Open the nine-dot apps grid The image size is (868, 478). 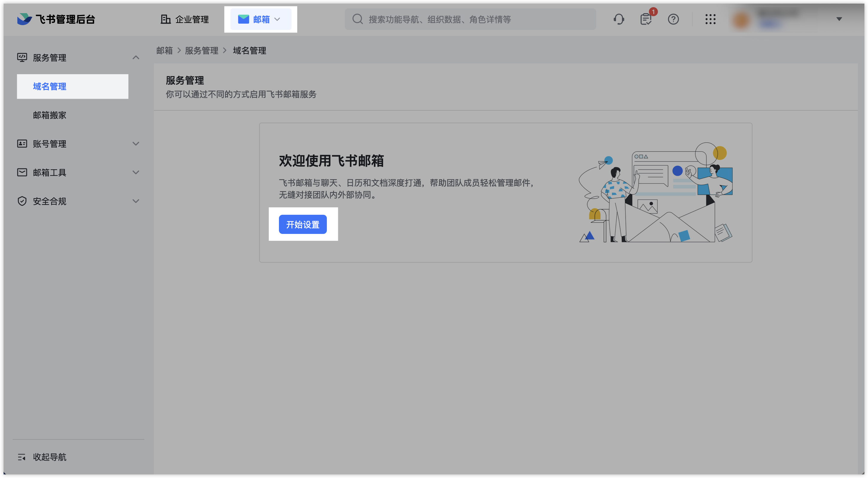[x=710, y=19]
